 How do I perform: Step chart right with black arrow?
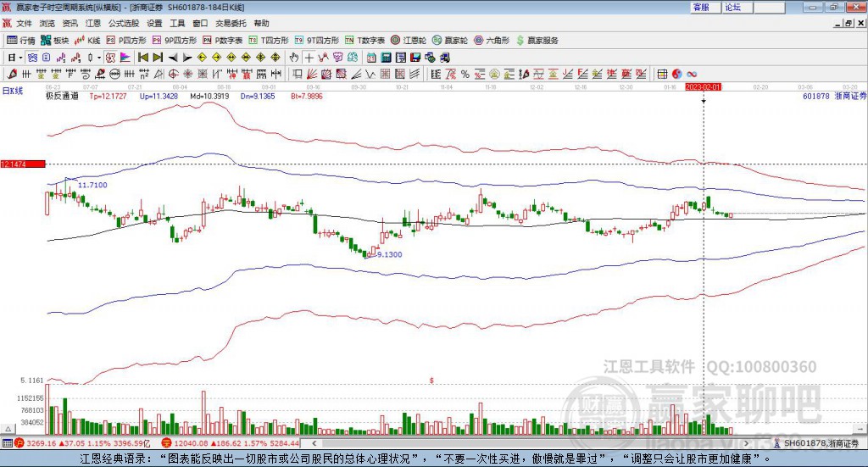point(187,58)
